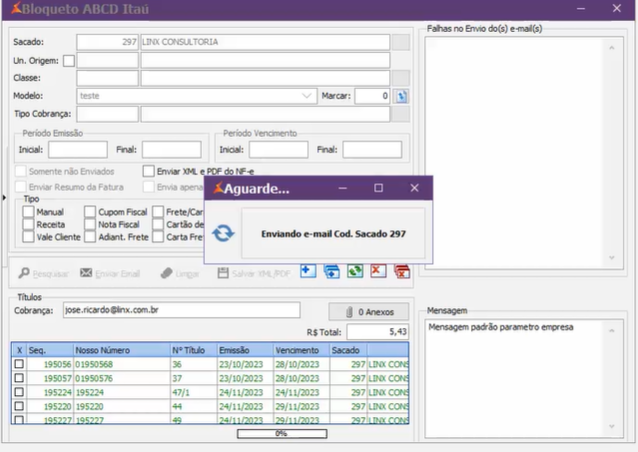Click the Enviar Email button
This screenshot has height=452, width=638.
[110, 273]
